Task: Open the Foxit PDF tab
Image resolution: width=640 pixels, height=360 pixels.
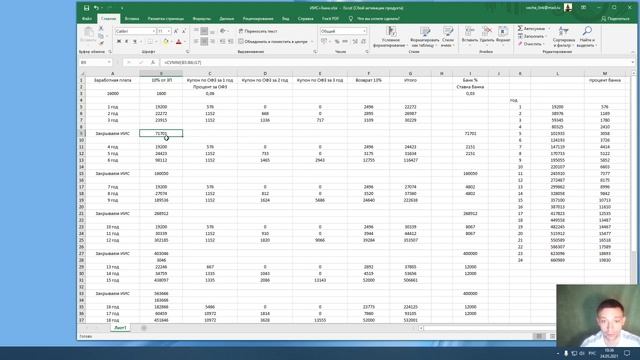Action: pyautogui.click(x=330, y=18)
